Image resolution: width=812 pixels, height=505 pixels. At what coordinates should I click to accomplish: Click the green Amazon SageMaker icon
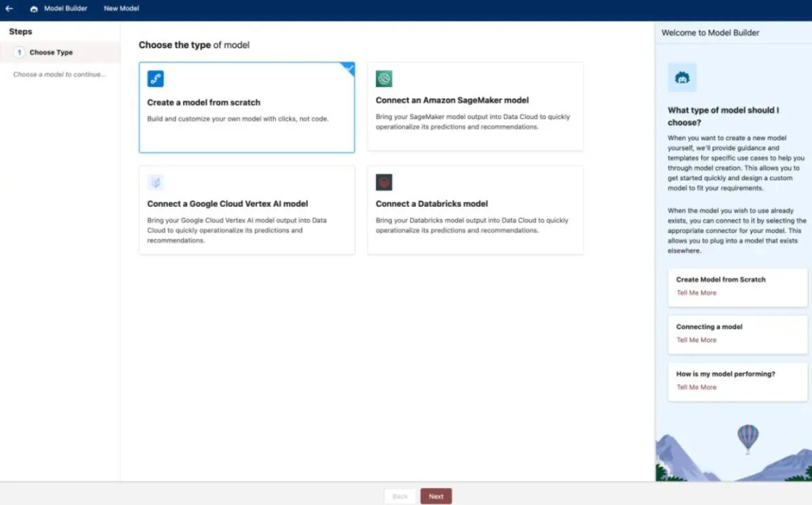pyautogui.click(x=384, y=79)
